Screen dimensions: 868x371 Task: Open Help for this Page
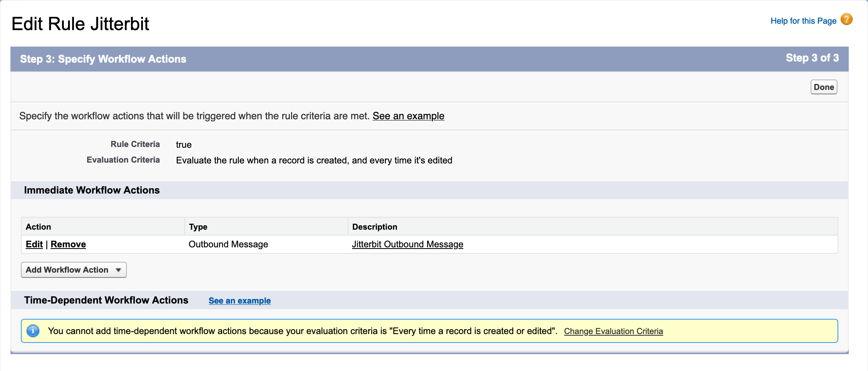(803, 20)
